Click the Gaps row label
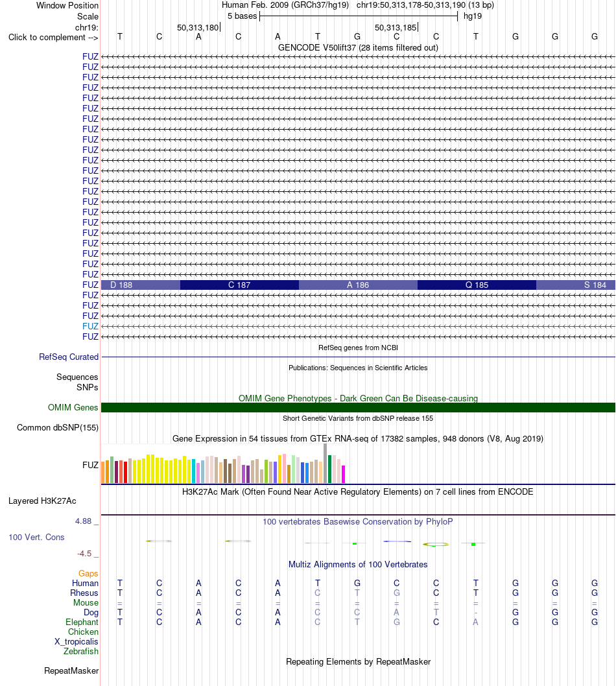Screen dimensions: 616x686 pyautogui.click(x=88, y=574)
